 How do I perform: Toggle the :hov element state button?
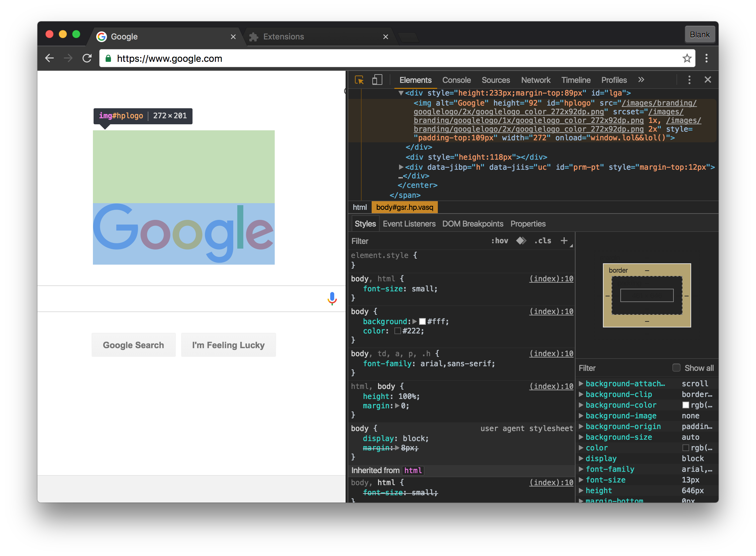pyautogui.click(x=500, y=241)
